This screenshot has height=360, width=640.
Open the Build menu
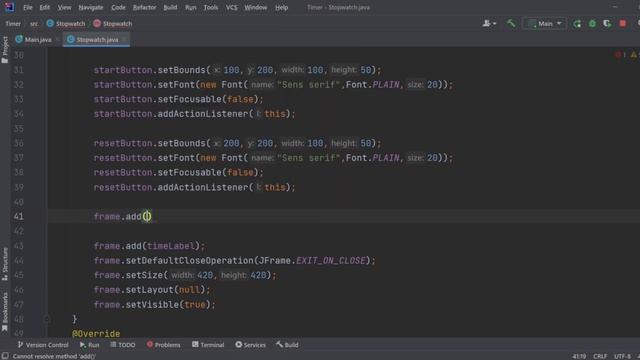coord(170,7)
